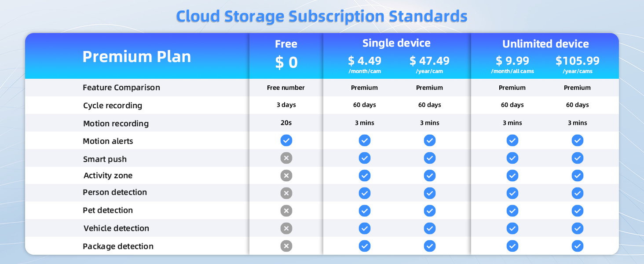Choose the $105.99 per year price
This screenshot has height=264, width=644.
[577, 61]
